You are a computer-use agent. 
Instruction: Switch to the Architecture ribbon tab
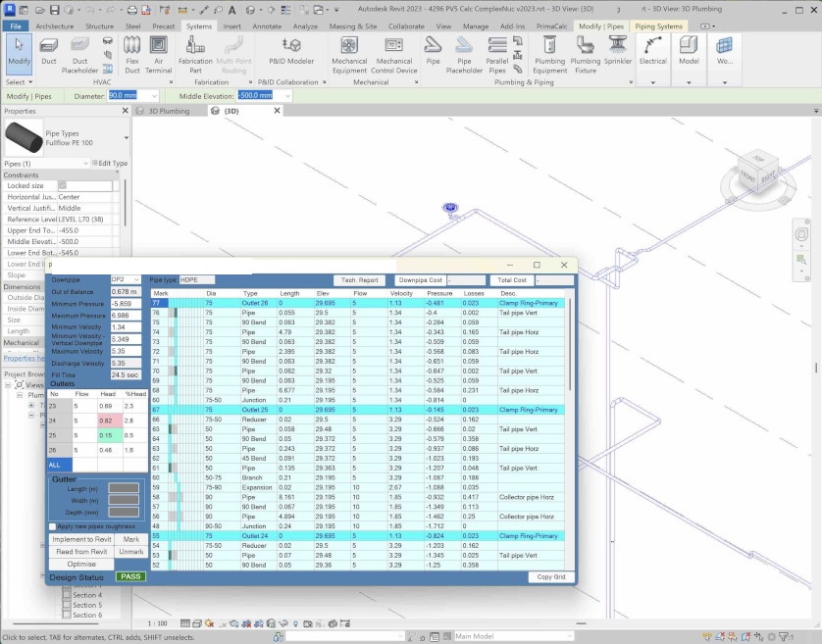tap(55, 26)
